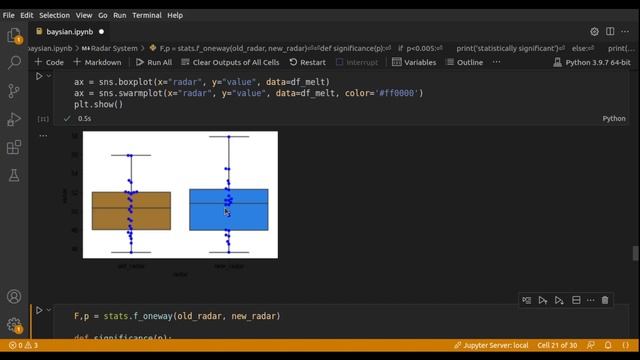Open the Accounts menu icon
Screen dimensions: 640x360
[14, 296]
